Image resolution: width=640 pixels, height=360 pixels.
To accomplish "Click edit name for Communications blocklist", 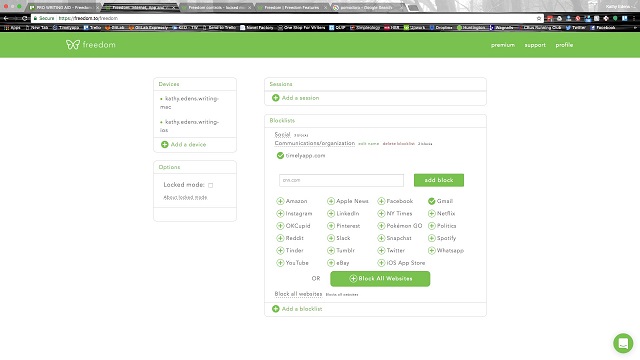I will [x=369, y=144].
